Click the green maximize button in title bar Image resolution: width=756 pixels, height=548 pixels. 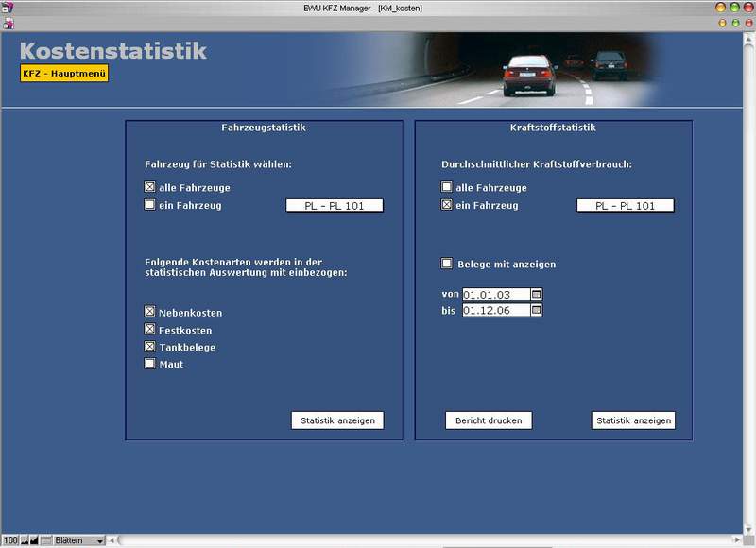pos(735,8)
